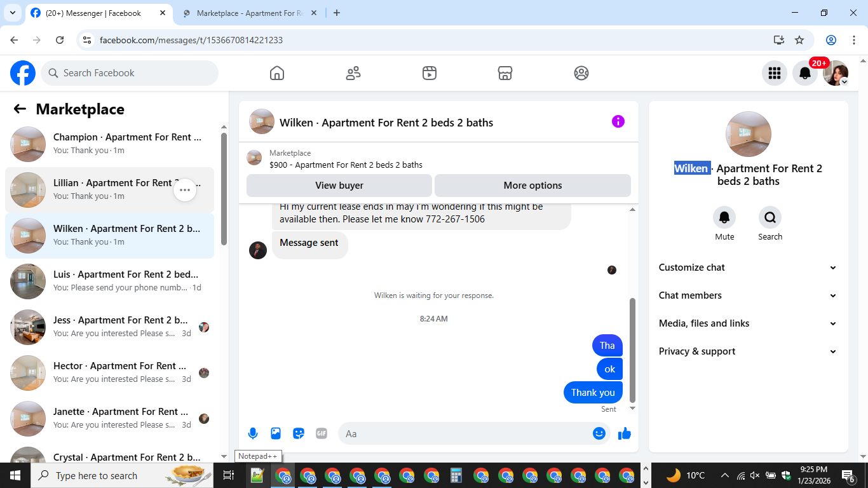The height and width of the screenshot is (488, 868).
Task: Attach a file with the image icon
Action: [x=276, y=433]
